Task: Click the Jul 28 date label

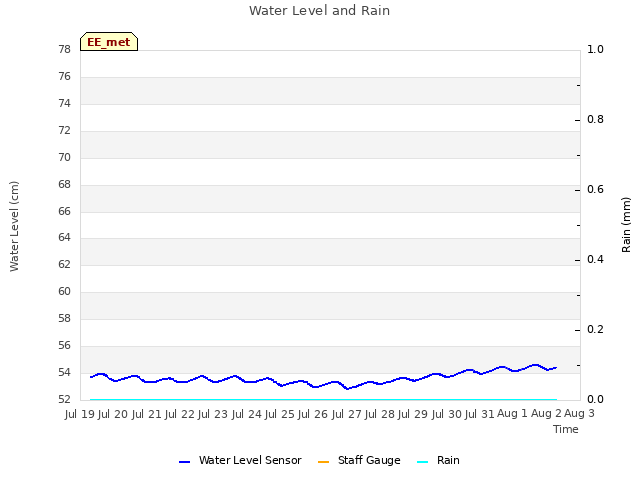Action: click(380, 414)
